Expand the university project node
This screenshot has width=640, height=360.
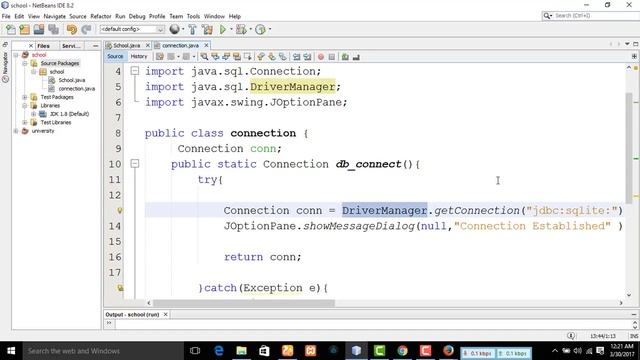(x=16, y=131)
